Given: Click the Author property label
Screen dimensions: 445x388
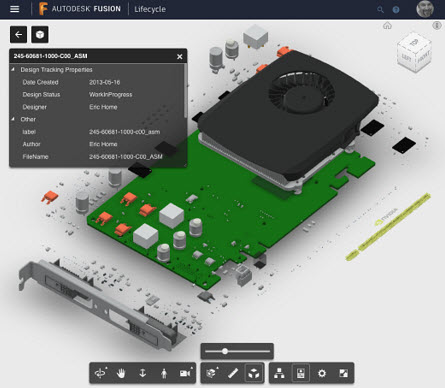Looking at the screenshot, I should [31, 144].
